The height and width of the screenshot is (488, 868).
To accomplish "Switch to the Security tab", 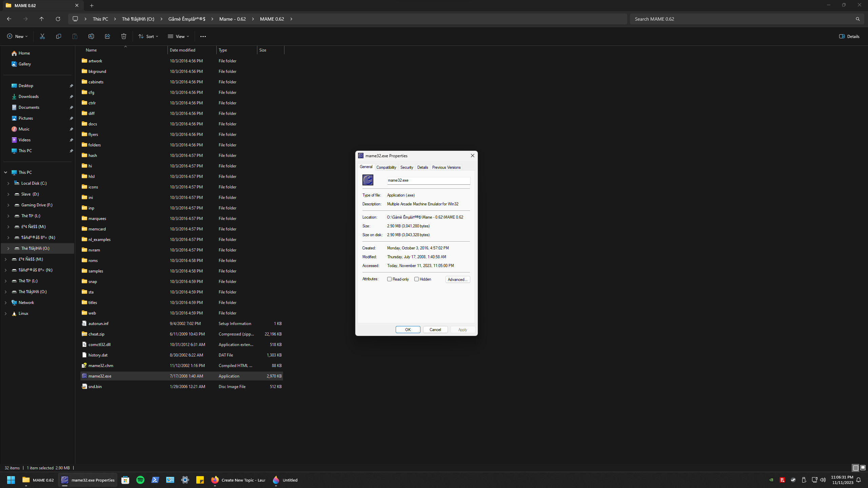I will tap(407, 167).
